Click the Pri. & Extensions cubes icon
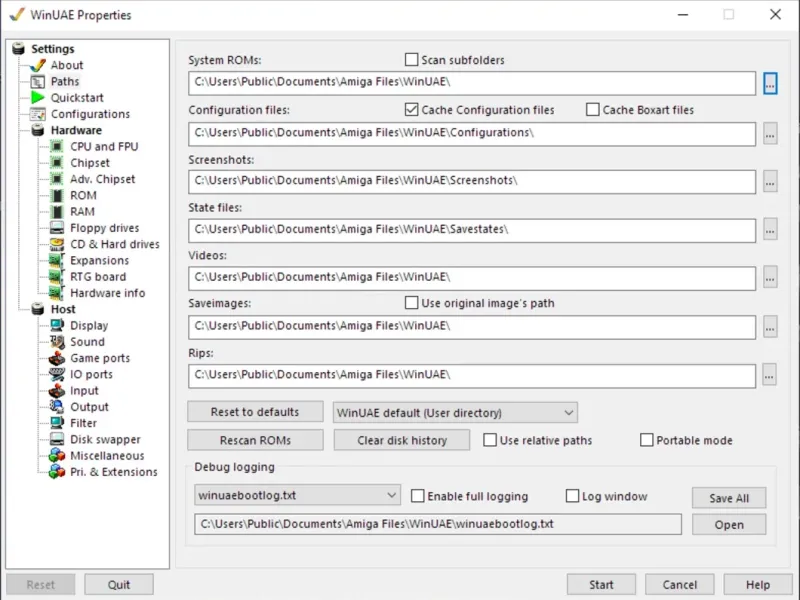This screenshot has width=800, height=600. click(57, 472)
